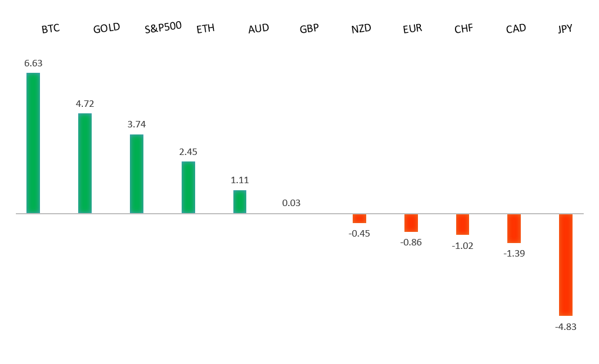Image resolution: width=599 pixels, height=364 pixels.
Task: Click the small green AUD bar
Action: (x=240, y=201)
